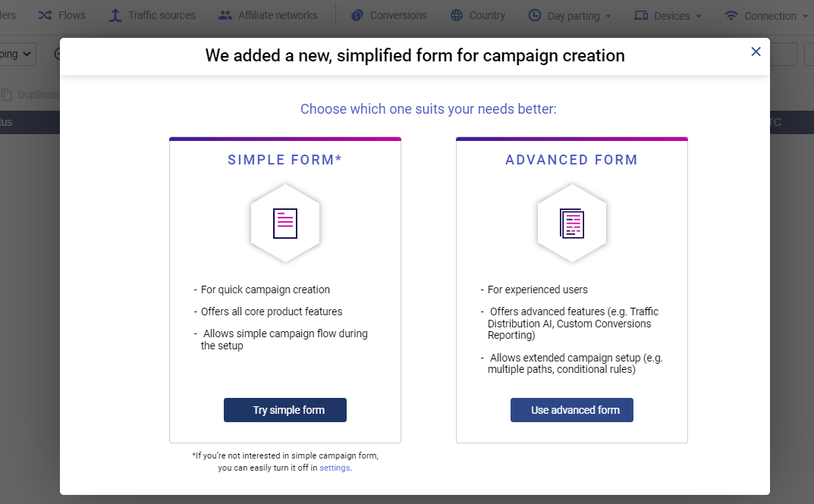
Task: Switch to the Affiliate networks tab
Action: [x=278, y=15]
